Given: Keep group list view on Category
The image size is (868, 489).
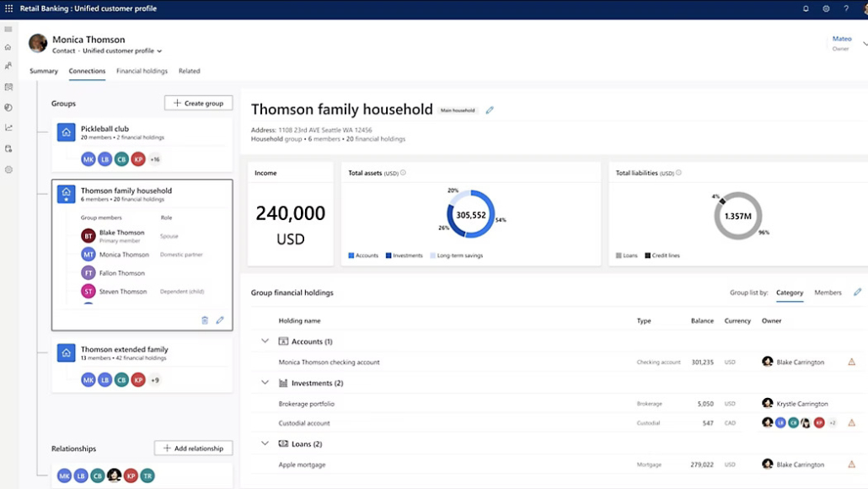Looking at the screenshot, I should pyautogui.click(x=790, y=293).
